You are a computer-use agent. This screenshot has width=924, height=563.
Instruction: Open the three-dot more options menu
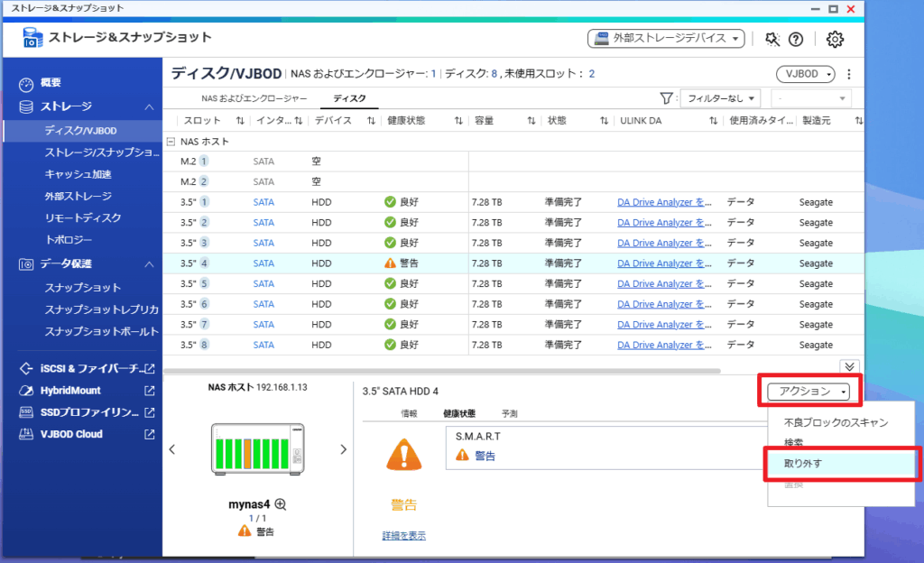pyautogui.click(x=848, y=74)
